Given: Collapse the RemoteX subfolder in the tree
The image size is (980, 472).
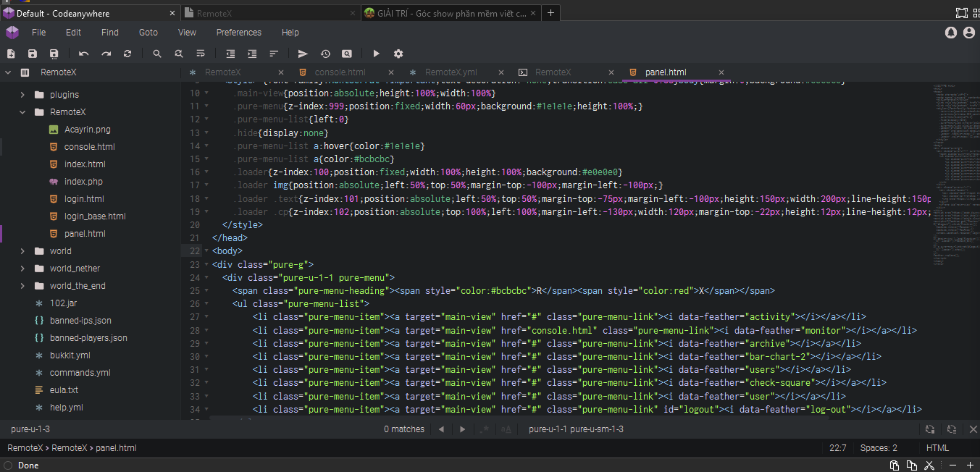Looking at the screenshot, I should [x=22, y=112].
